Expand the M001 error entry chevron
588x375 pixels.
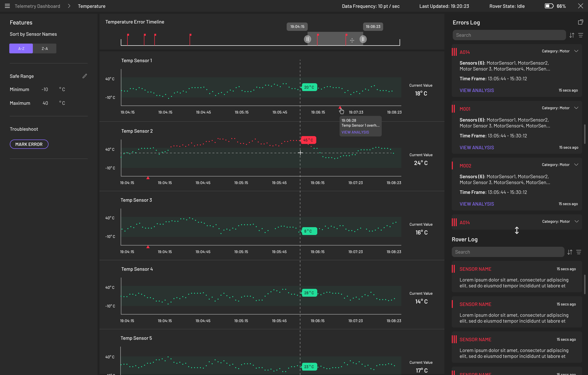(x=576, y=108)
